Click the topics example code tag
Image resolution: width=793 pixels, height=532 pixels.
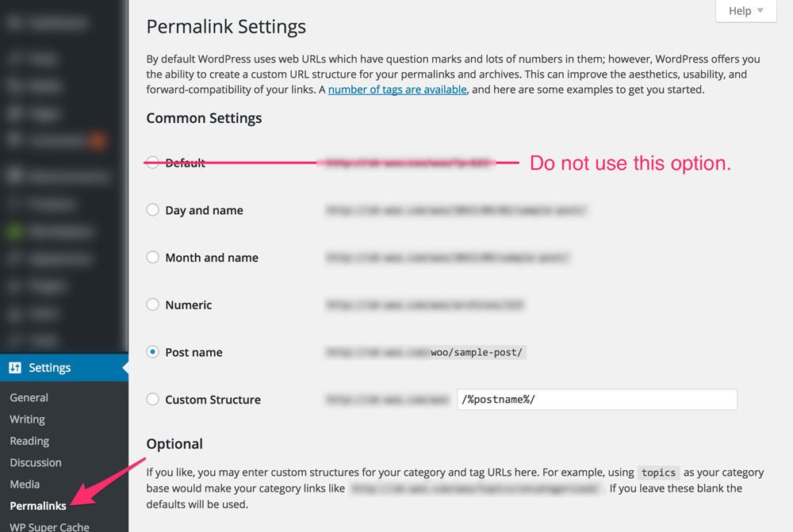tap(658, 473)
